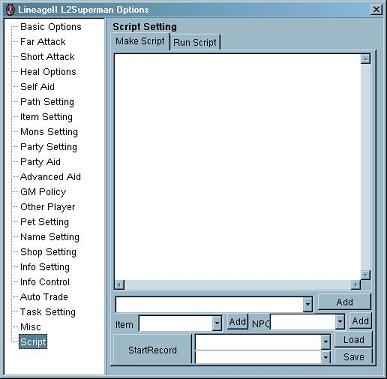387x379 pixels.
Task: Close the L2Superman Options window
Action: [376, 10]
